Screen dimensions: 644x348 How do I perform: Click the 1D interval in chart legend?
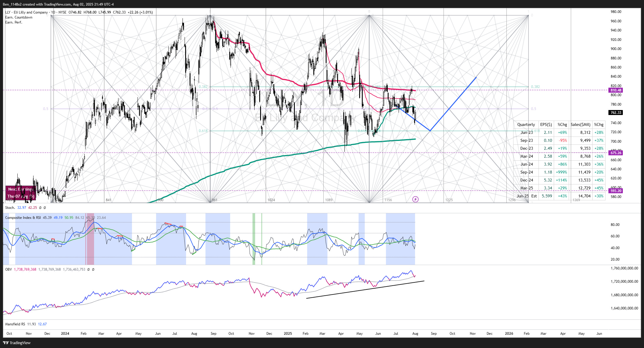pos(53,12)
